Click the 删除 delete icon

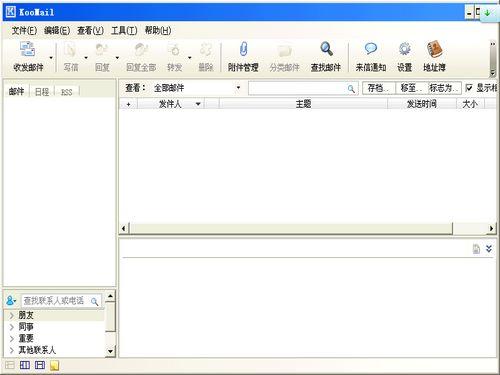click(206, 50)
